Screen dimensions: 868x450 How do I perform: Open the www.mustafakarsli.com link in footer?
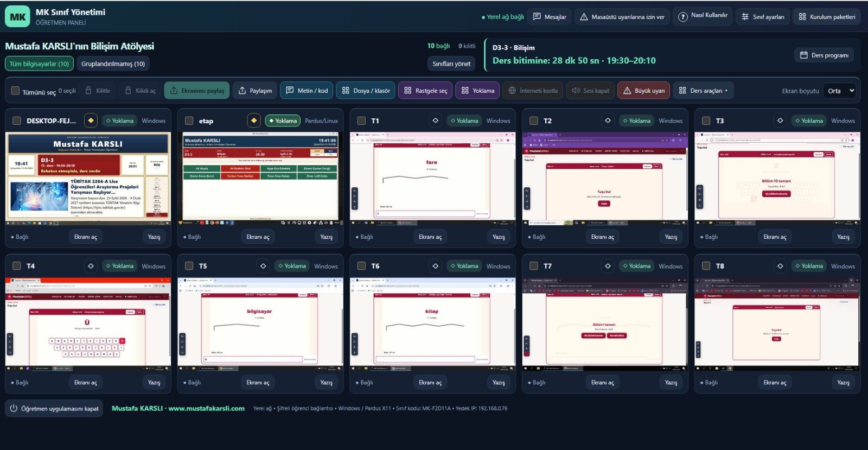206,408
